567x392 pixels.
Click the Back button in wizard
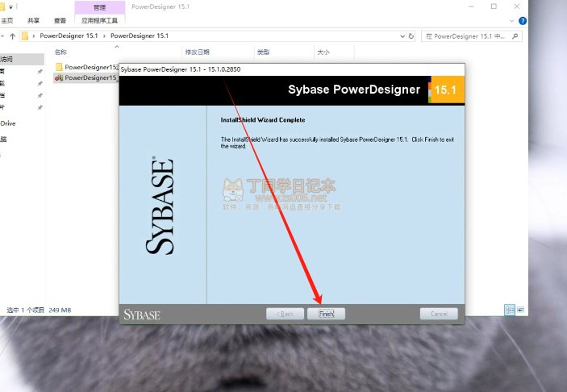[286, 314]
